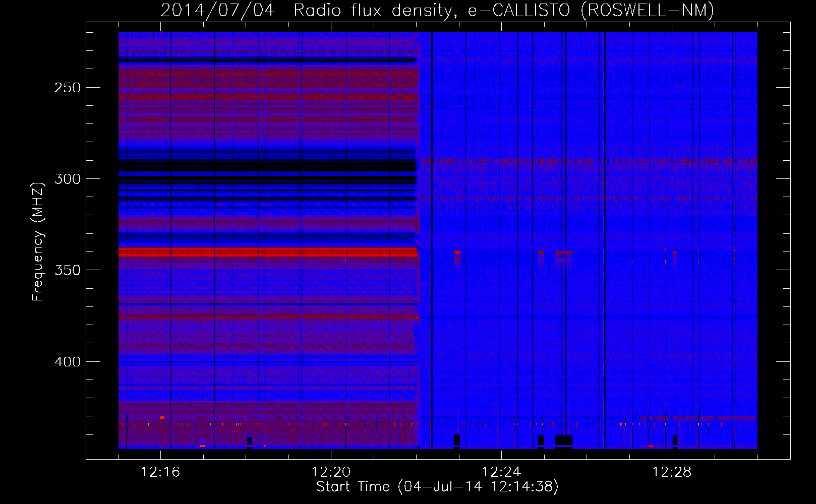816x504 pixels.
Task: Click the 'Frequency (MHZ)' y-axis title
Action: [38, 241]
